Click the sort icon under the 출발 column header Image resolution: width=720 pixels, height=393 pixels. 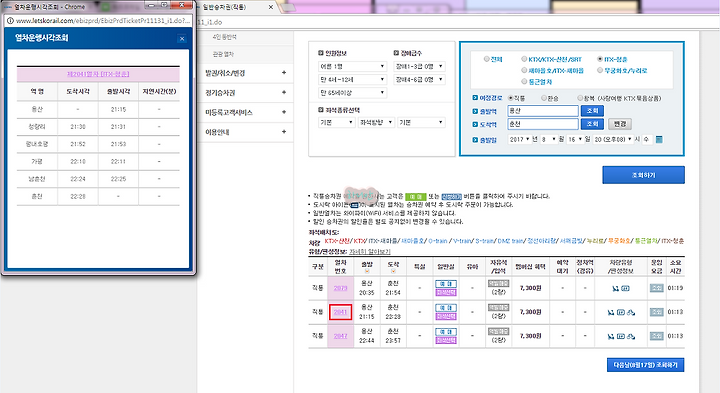coord(366,271)
